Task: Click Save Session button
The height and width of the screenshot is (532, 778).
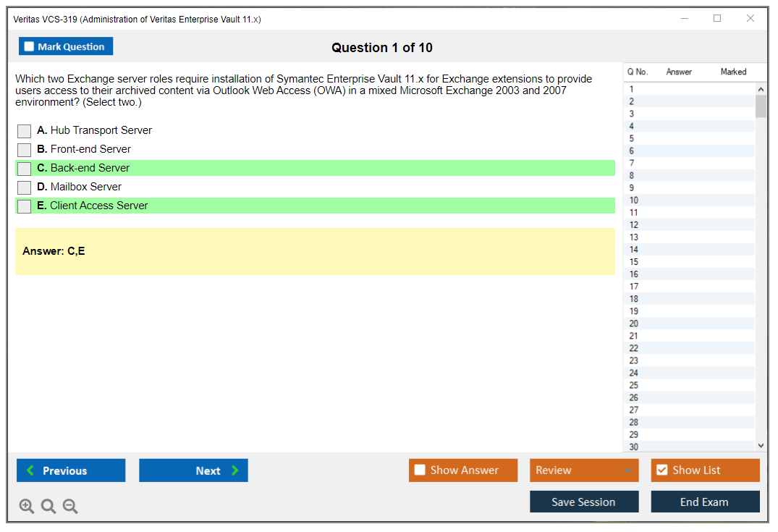Action: (x=583, y=502)
